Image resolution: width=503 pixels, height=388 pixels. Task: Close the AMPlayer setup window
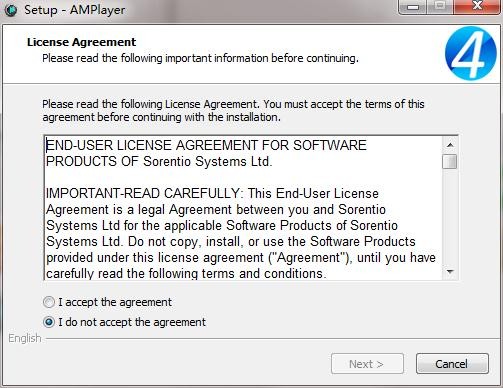(x=477, y=6)
